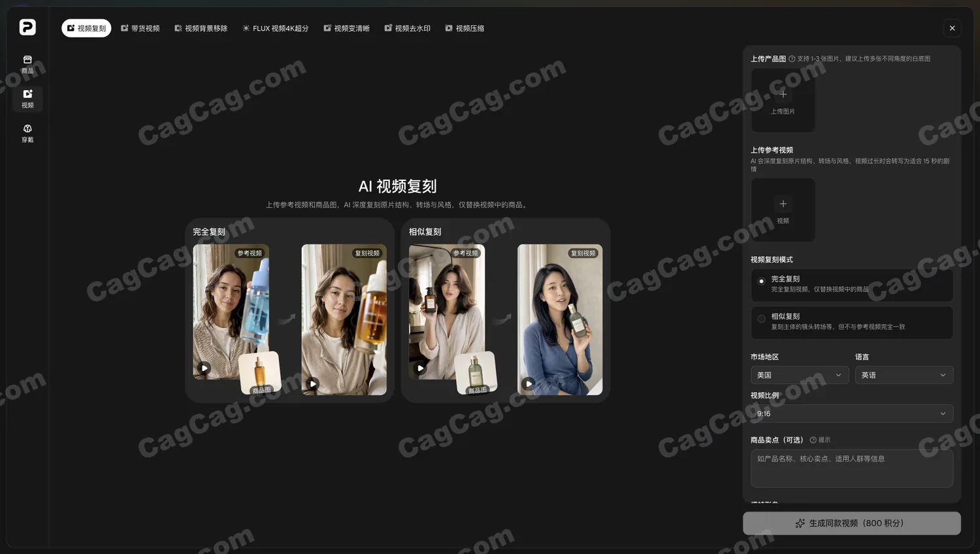Select the 完全复刻 radio option
980x554 pixels.
coord(761,282)
